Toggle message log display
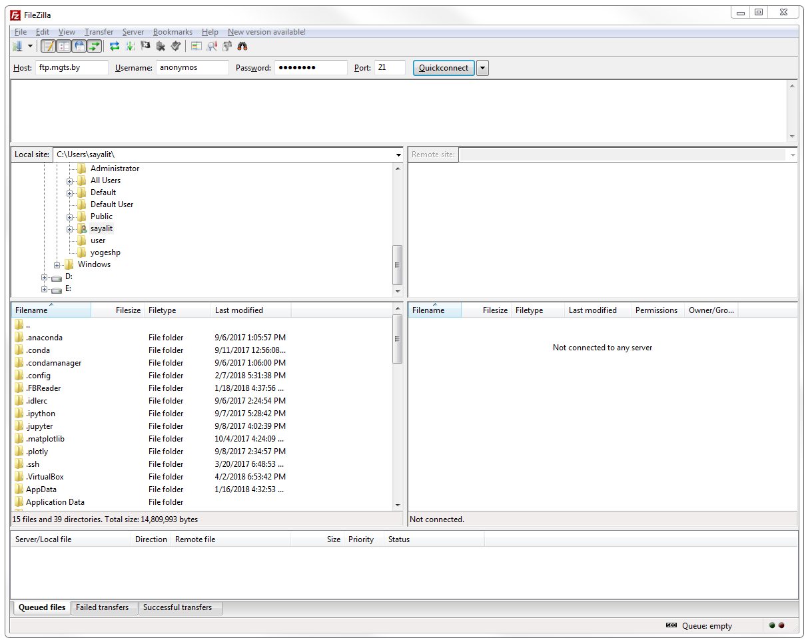This screenshot has height=644, width=812. 48,47
